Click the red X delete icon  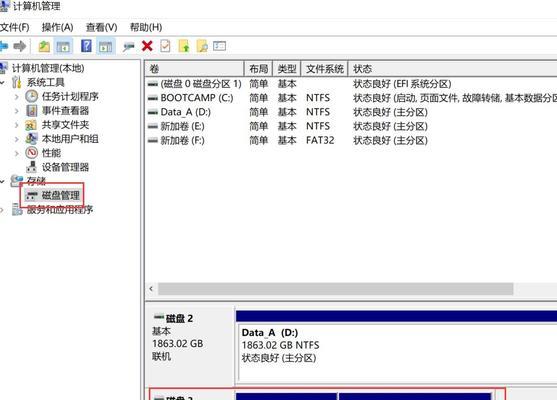tap(147, 46)
